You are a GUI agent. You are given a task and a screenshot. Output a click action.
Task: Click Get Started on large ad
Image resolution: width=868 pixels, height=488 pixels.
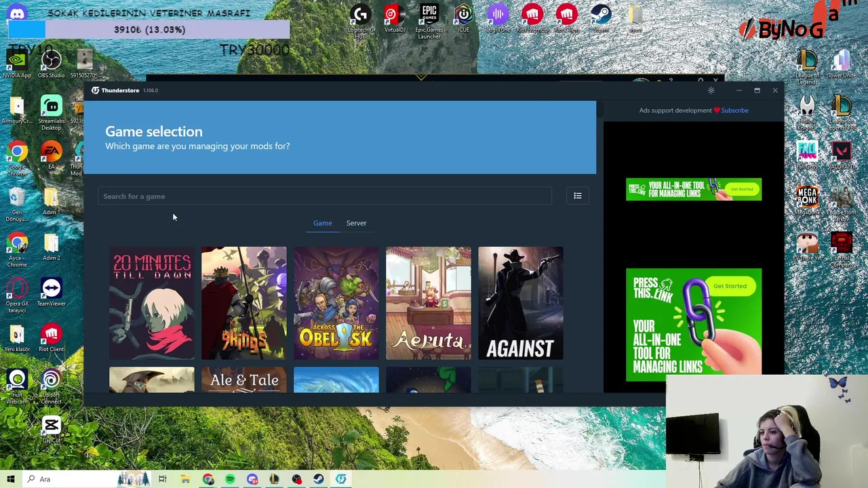[x=730, y=286]
